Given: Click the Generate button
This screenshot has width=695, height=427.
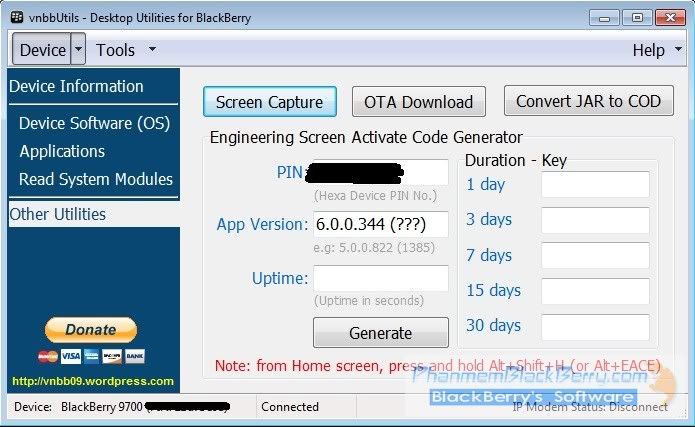Looking at the screenshot, I should point(381,333).
